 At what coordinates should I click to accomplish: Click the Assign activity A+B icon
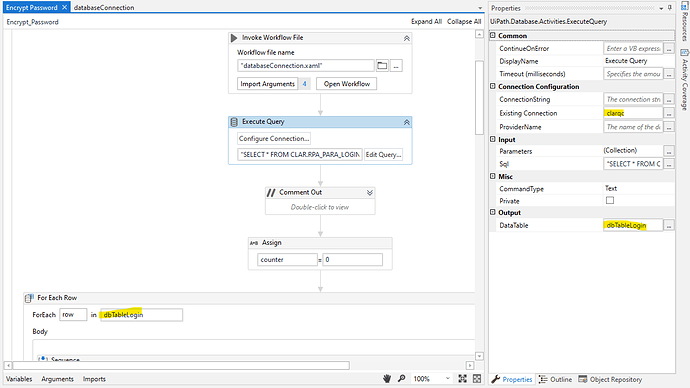[254, 243]
